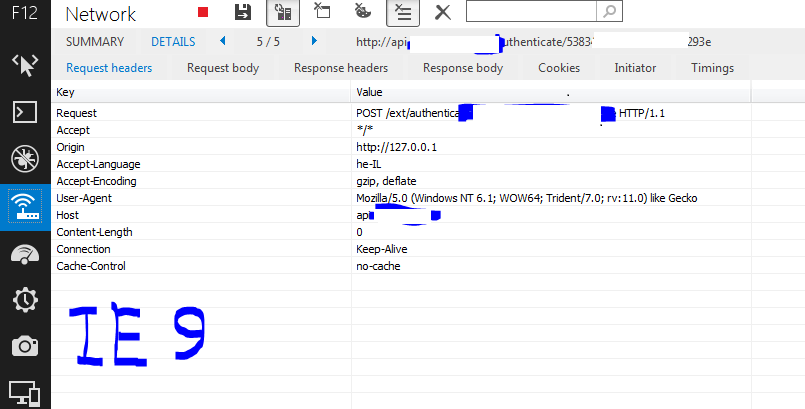Open the Response body tab

point(463,68)
